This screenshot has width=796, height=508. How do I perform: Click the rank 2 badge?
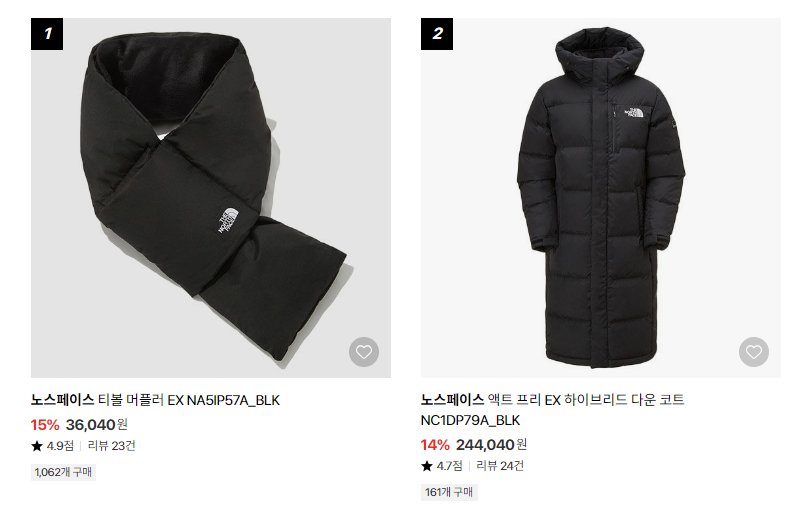point(437,34)
